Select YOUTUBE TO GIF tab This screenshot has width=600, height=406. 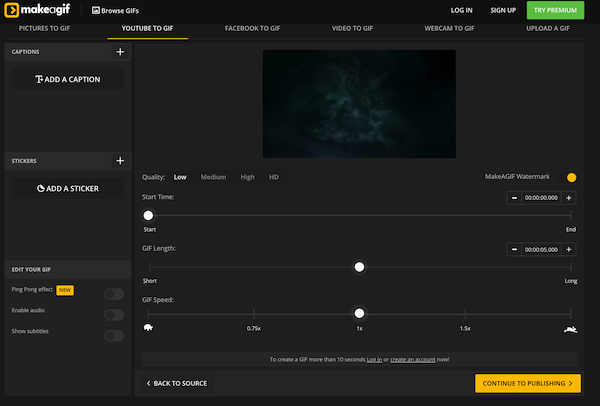tap(147, 28)
